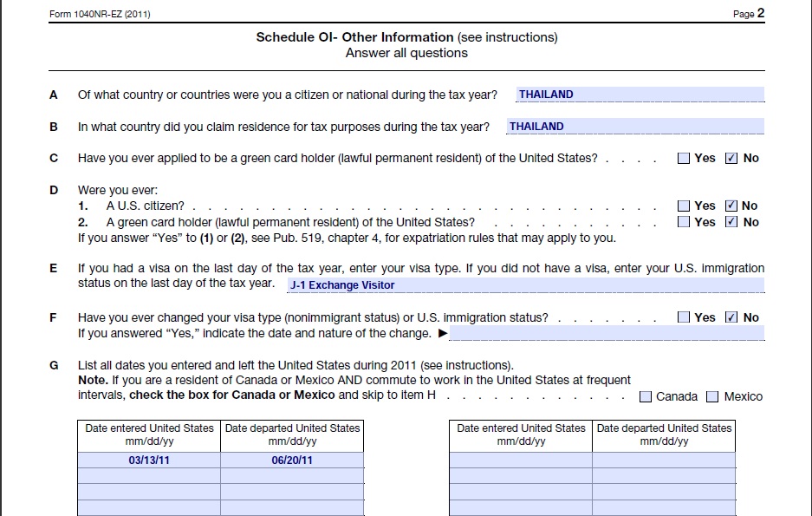Click second-row date entered cell in left table

pyautogui.click(x=149, y=476)
